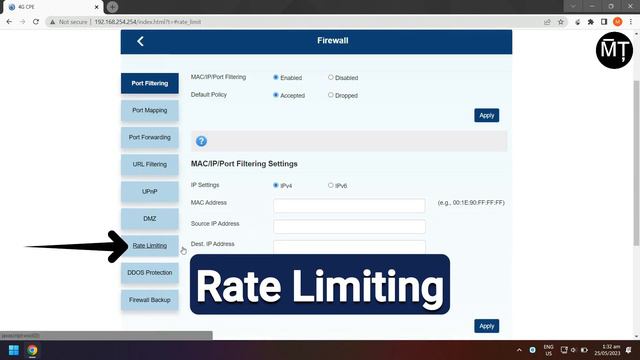This screenshot has height=360, width=640.
Task: Click the Not secure warning icon
Action: pos(52,22)
